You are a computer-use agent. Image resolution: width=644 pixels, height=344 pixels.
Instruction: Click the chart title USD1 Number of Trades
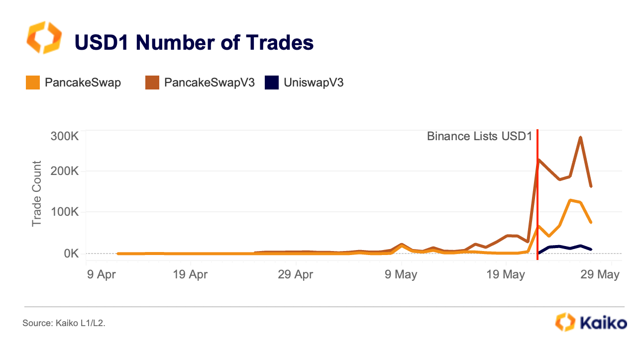[194, 43]
